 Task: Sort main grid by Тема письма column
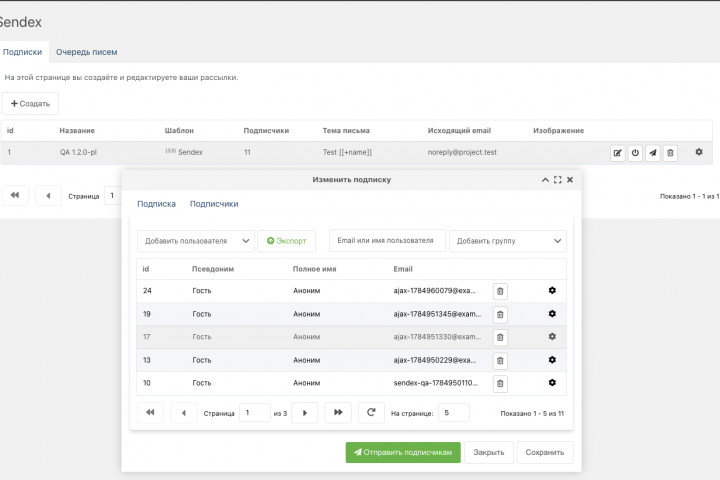(x=346, y=130)
